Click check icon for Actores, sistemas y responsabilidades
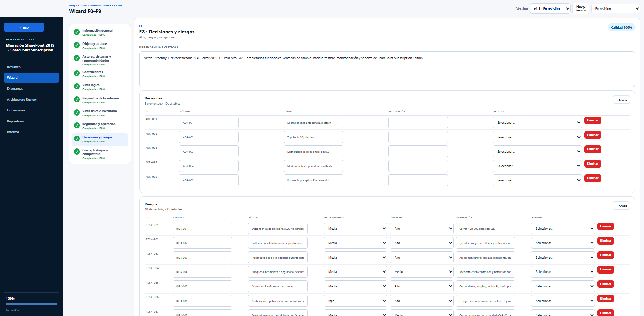Screen dimensions: 644x316 pos(77,58)
